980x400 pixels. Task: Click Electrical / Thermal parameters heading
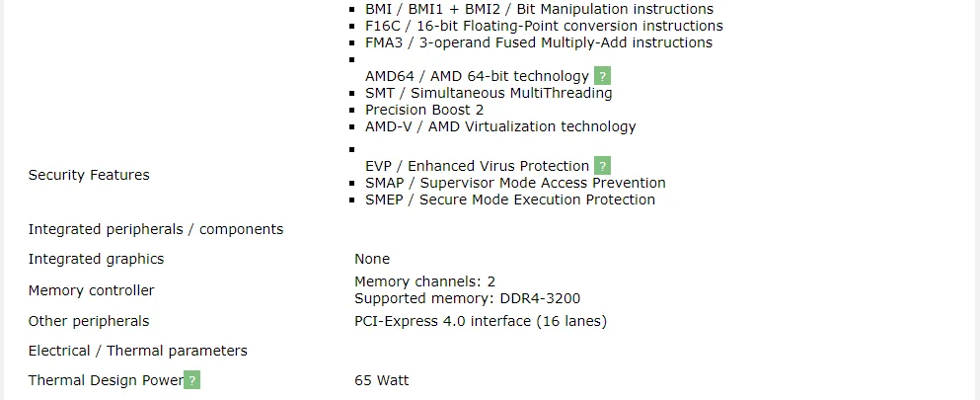pos(137,351)
